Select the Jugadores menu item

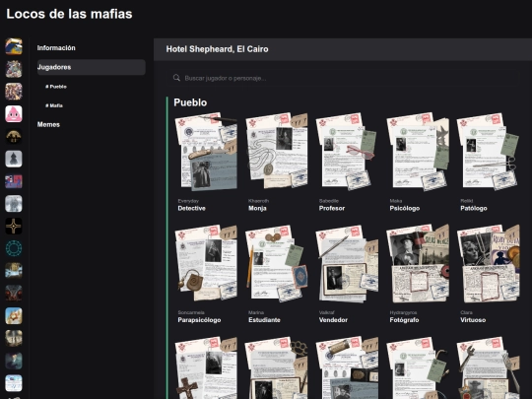click(x=92, y=67)
